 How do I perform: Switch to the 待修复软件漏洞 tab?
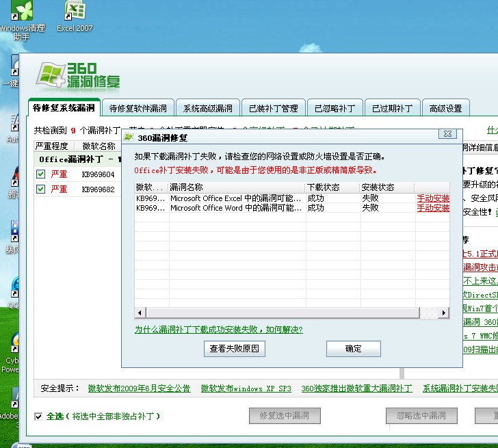138,108
